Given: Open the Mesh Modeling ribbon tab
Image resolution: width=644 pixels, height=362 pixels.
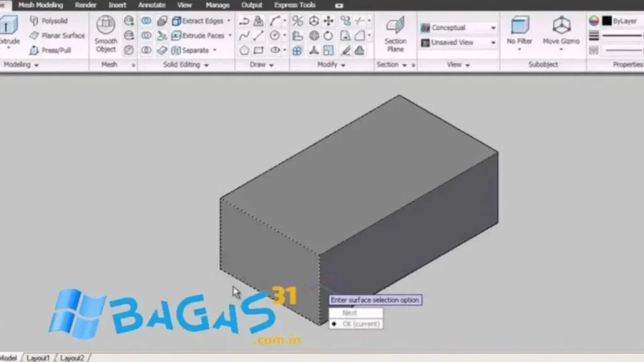Looking at the screenshot, I should (40, 5).
